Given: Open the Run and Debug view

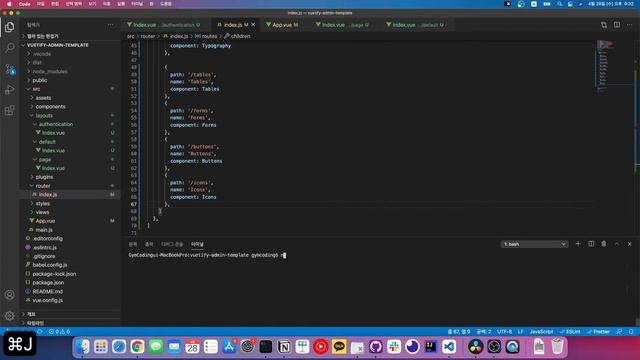Looking at the screenshot, I should 9,90.
